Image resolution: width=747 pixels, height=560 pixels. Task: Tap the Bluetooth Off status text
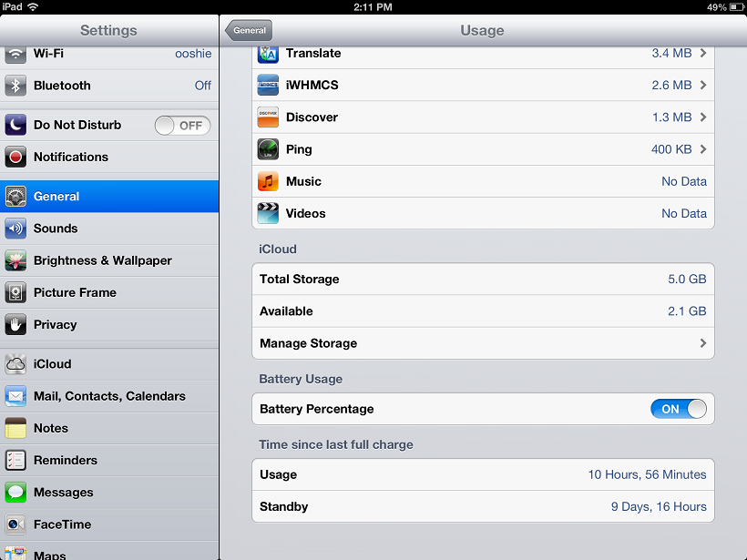[203, 86]
